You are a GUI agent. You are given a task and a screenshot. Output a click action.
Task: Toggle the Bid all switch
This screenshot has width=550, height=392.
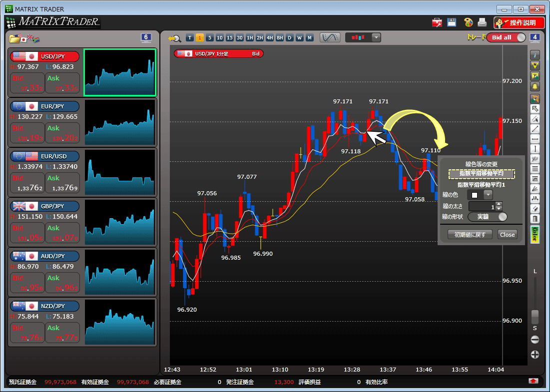[x=506, y=37]
